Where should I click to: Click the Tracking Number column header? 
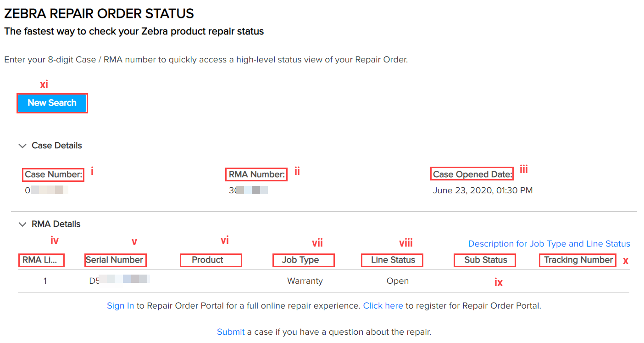(577, 260)
